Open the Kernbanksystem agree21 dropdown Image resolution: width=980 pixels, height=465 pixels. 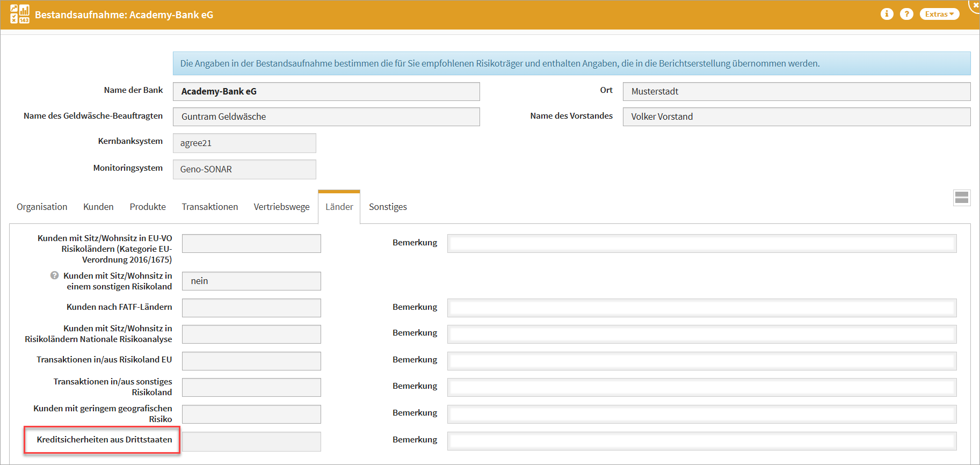244,143
